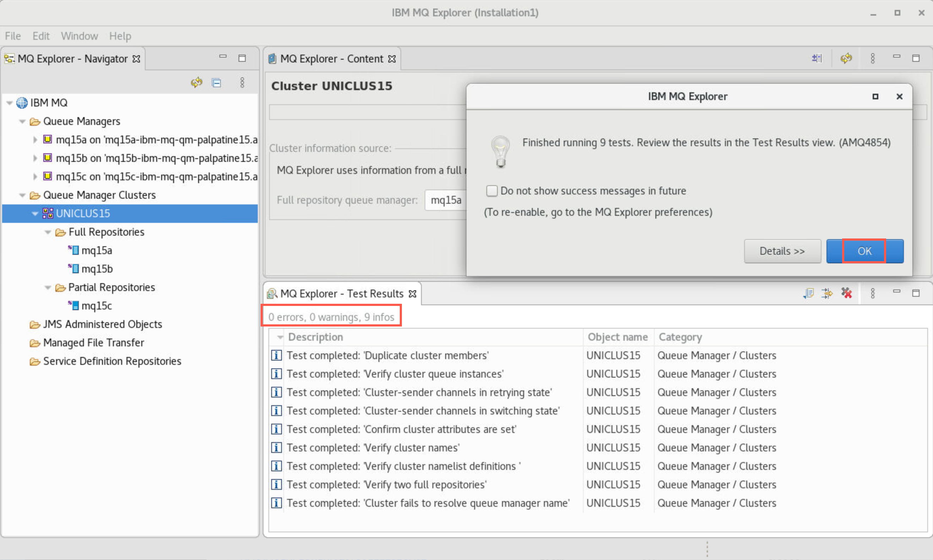933x560 pixels.
Task: Select 'Cluster fails to resolve queue manager name' row
Action: click(598, 503)
